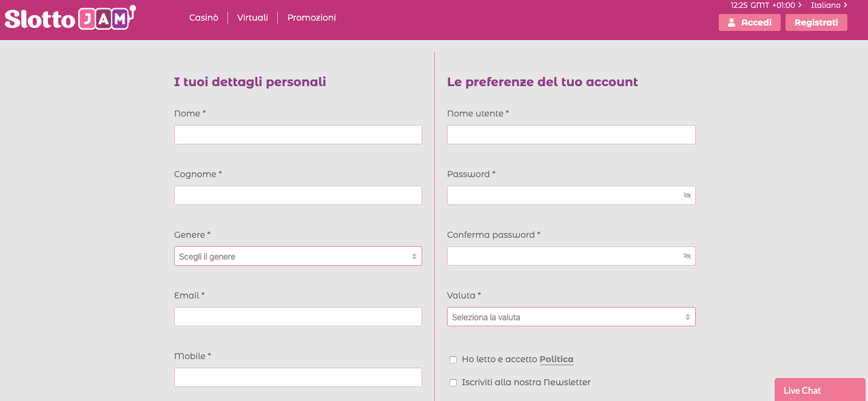This screenshot has height=401, width=868.
Task: Open the Politica link
Action: coord(556,359)
